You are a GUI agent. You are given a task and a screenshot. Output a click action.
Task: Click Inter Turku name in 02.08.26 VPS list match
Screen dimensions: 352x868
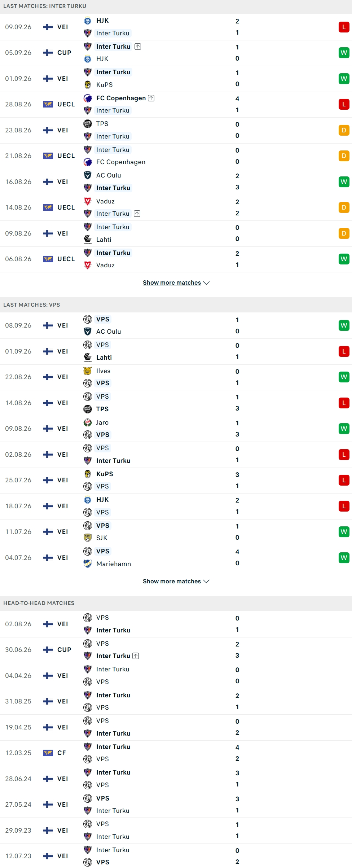pos(113,461)
